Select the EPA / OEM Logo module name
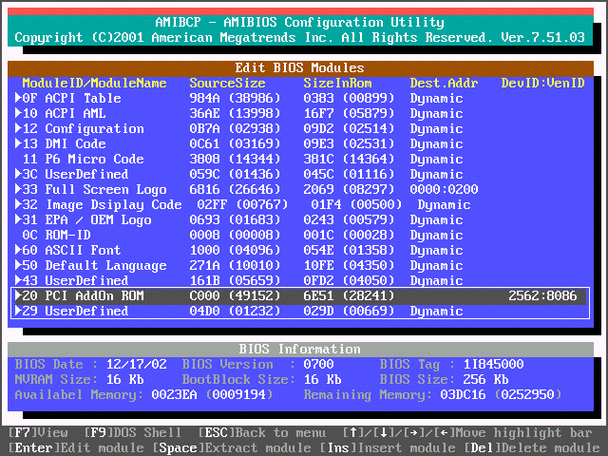608x456 pixels. coord(98,220)
